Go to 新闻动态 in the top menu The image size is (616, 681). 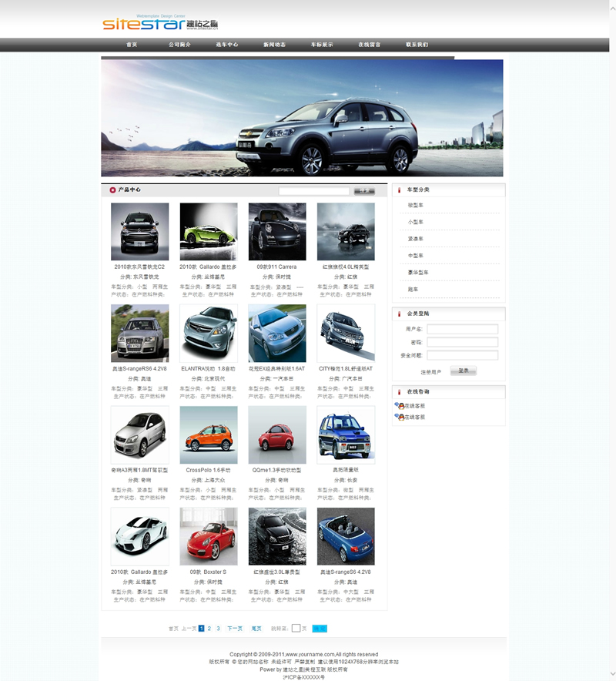pyautogui.click(x=274, y=45)
